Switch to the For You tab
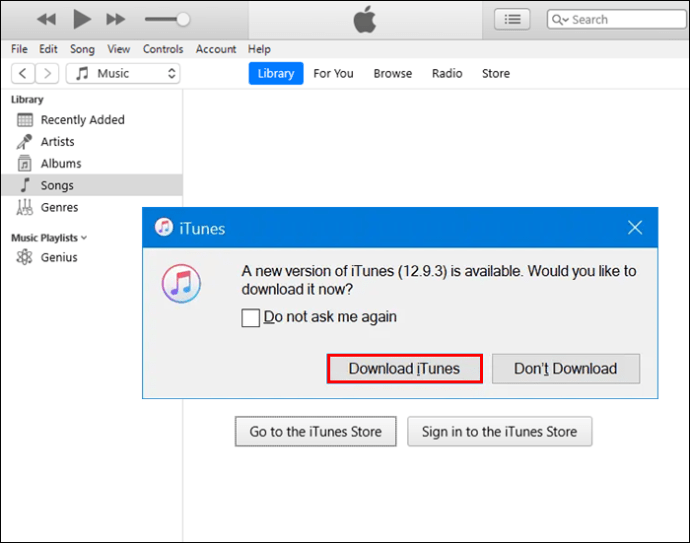The height and width of the screenshot is (543, 690). pyautogui.click(x=333, y=73)
